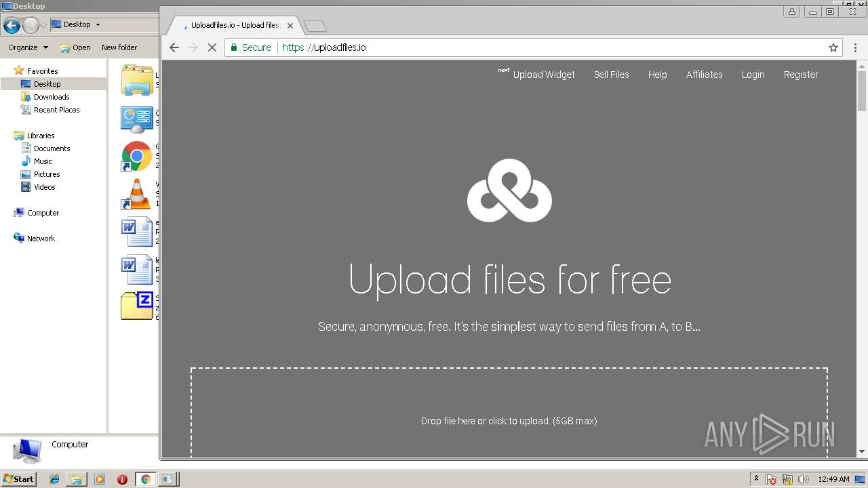Click the Opera taskbar icon

(122, 479)
